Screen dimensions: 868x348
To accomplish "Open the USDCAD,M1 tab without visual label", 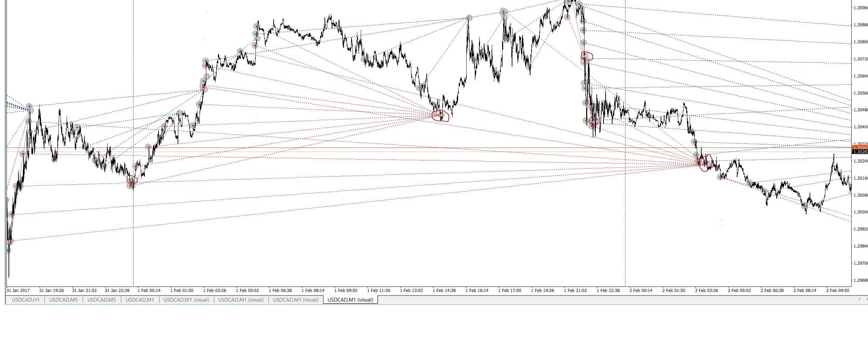I will pyautogui.click(x=140, y=300).
